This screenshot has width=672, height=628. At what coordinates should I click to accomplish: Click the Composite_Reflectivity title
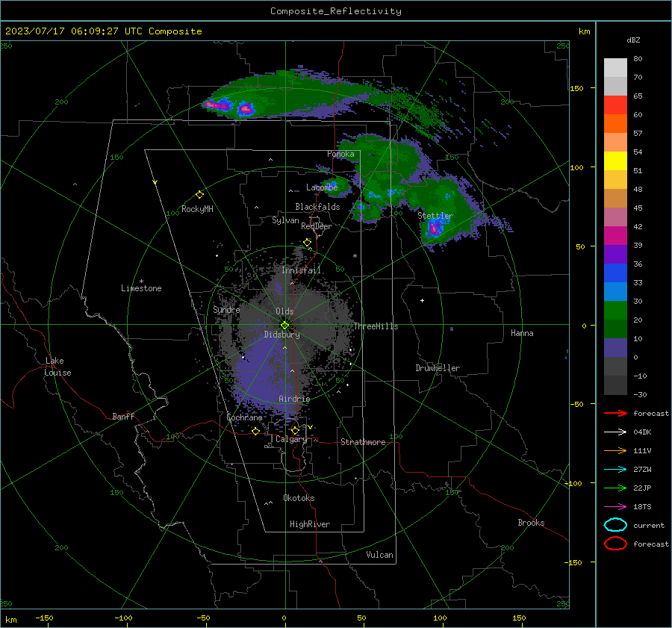[x=336, y=11]
